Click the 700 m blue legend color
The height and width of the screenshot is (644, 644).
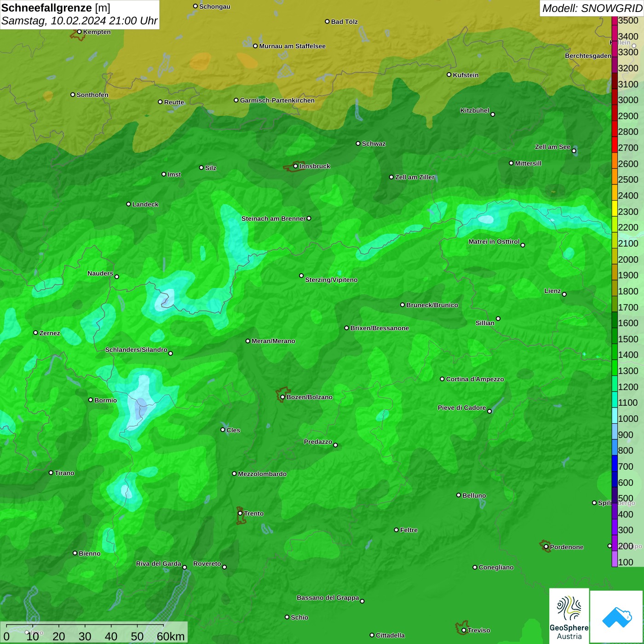[x=614, y=463]
